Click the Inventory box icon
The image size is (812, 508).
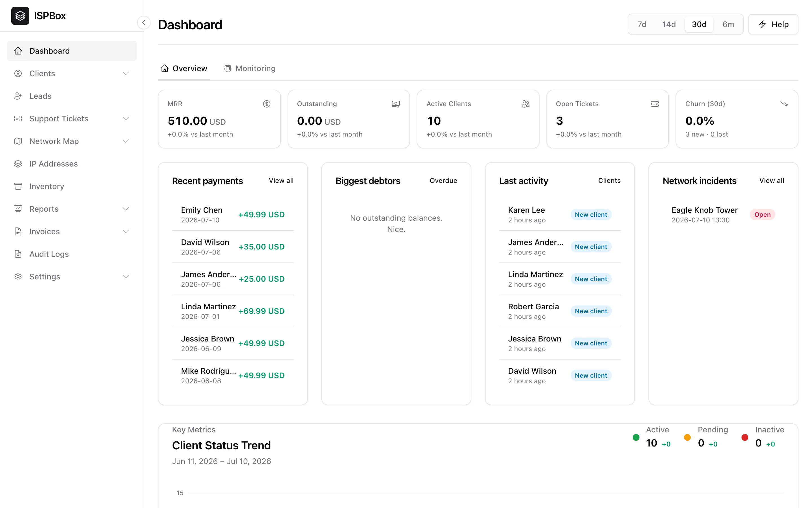pos(18,186)
